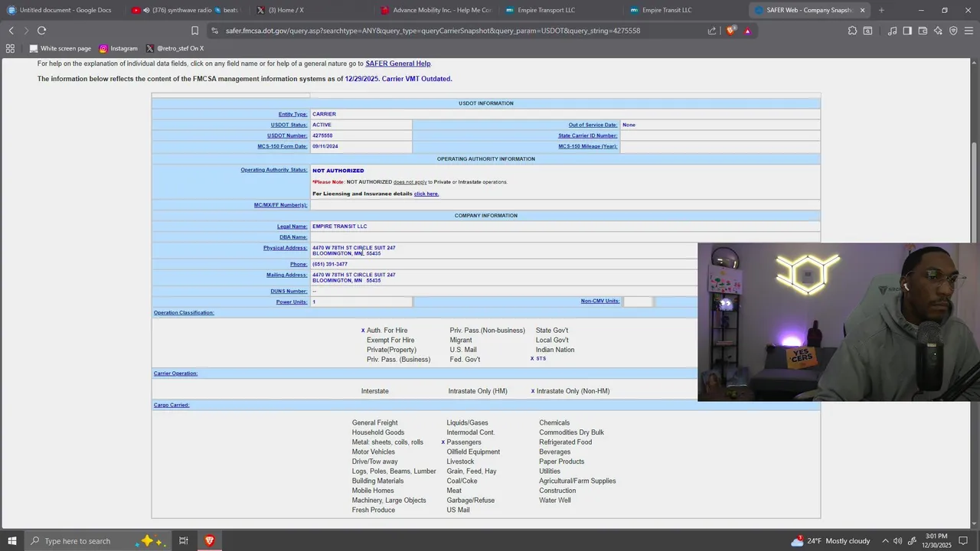Open the notifications center icon
Image resolution: width=980 pixels, height=551 pixels.
963,541
